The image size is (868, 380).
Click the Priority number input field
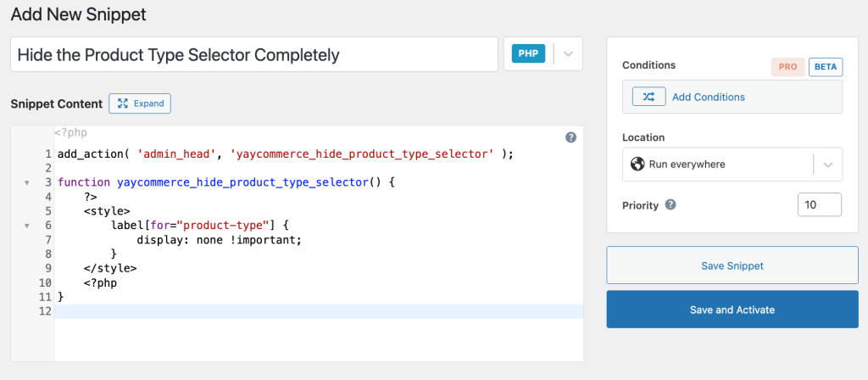[x=820, y=205]
